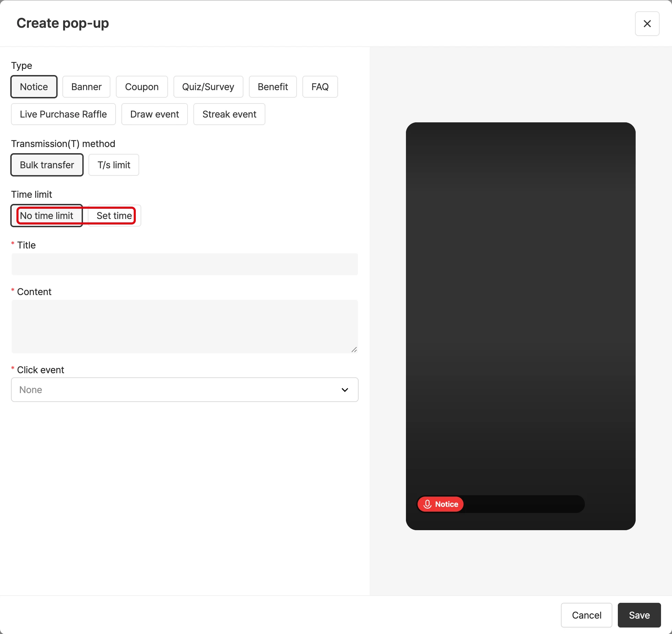672x634 pixels.
Task: Select the FAQ type
Action: click(320, 87)
